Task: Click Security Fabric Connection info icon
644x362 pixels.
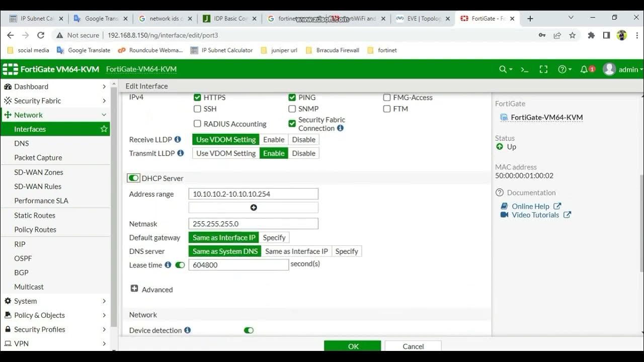Action: [340, 128]
